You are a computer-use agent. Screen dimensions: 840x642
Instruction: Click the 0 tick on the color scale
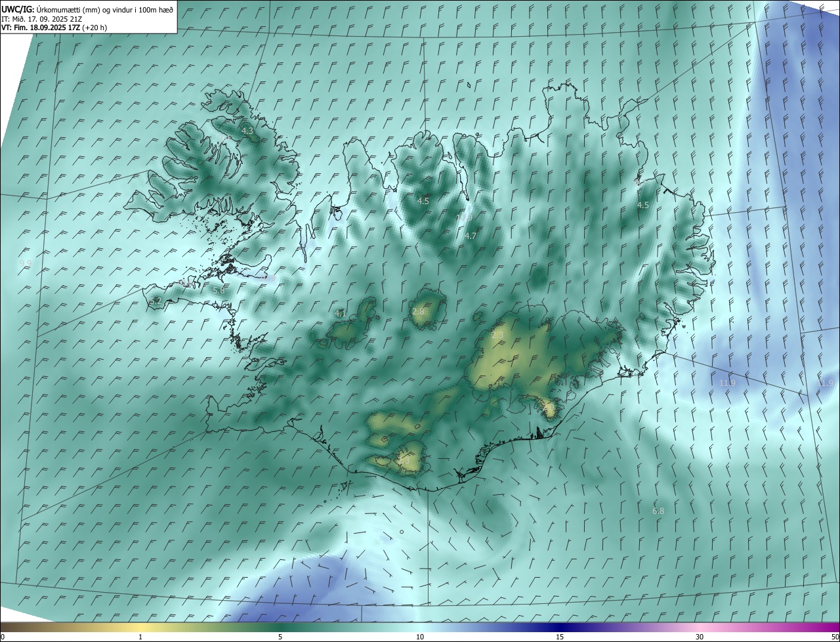[x=3, y=637]
